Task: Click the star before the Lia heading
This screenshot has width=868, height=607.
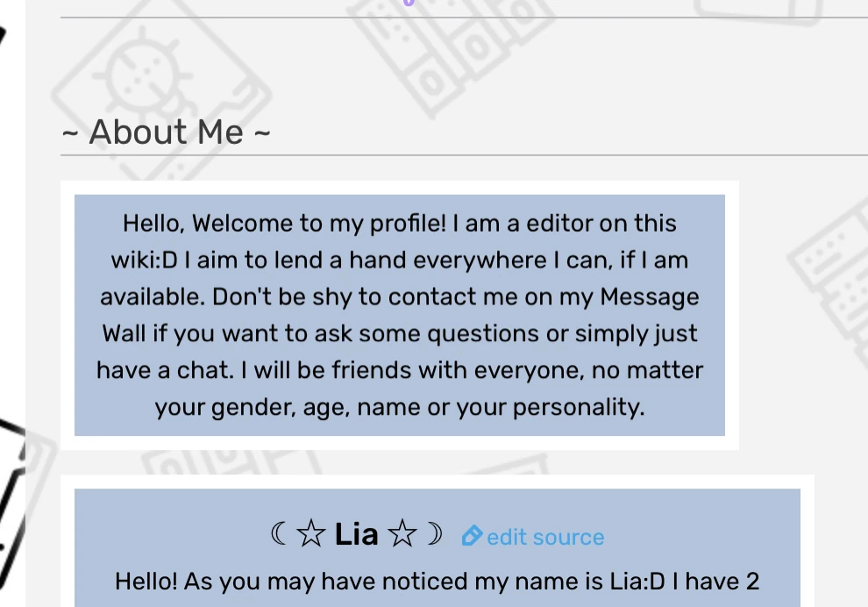Action: [x=310, y=534]
